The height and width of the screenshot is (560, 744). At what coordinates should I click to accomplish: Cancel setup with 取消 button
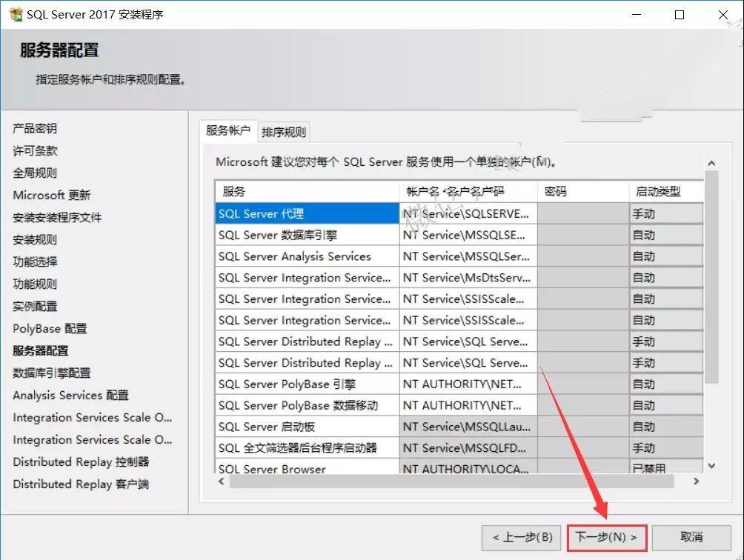click(691, 537)
